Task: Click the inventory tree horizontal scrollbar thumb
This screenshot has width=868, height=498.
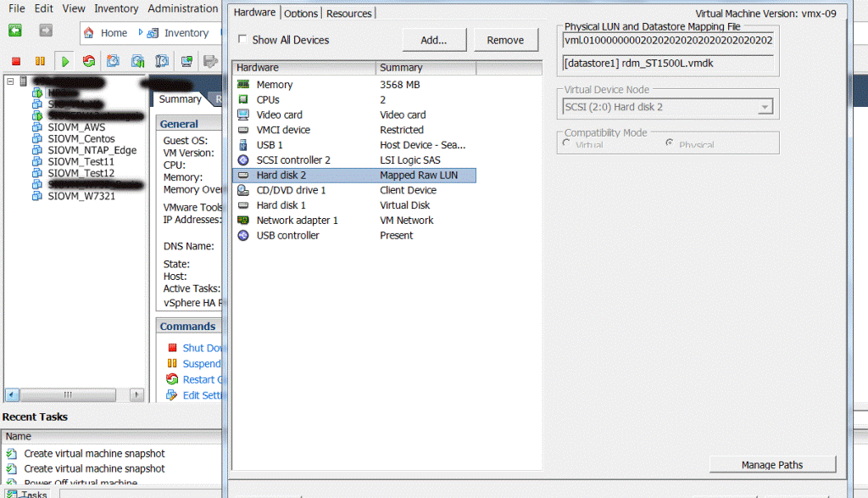Action: point(68,395)
